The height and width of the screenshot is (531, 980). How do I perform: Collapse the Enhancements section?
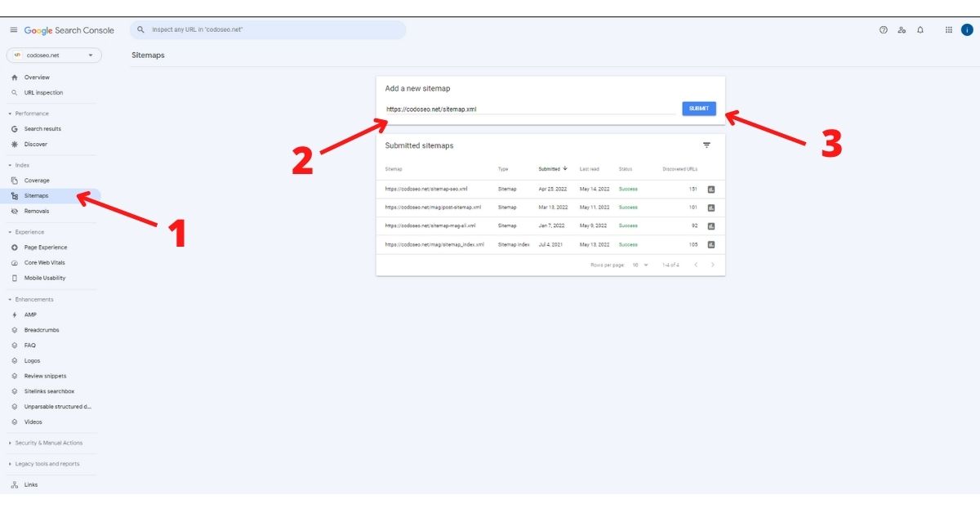(30, 299)
